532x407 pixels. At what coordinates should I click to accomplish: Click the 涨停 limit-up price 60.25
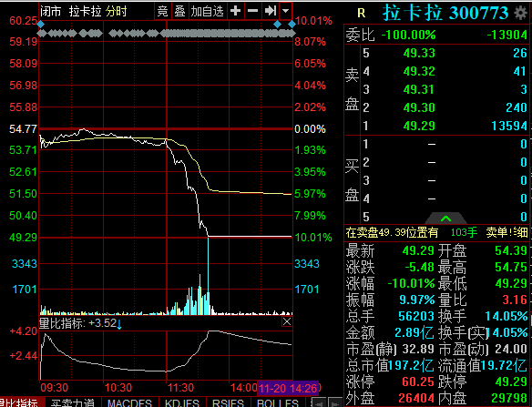[x=418, y=382]
